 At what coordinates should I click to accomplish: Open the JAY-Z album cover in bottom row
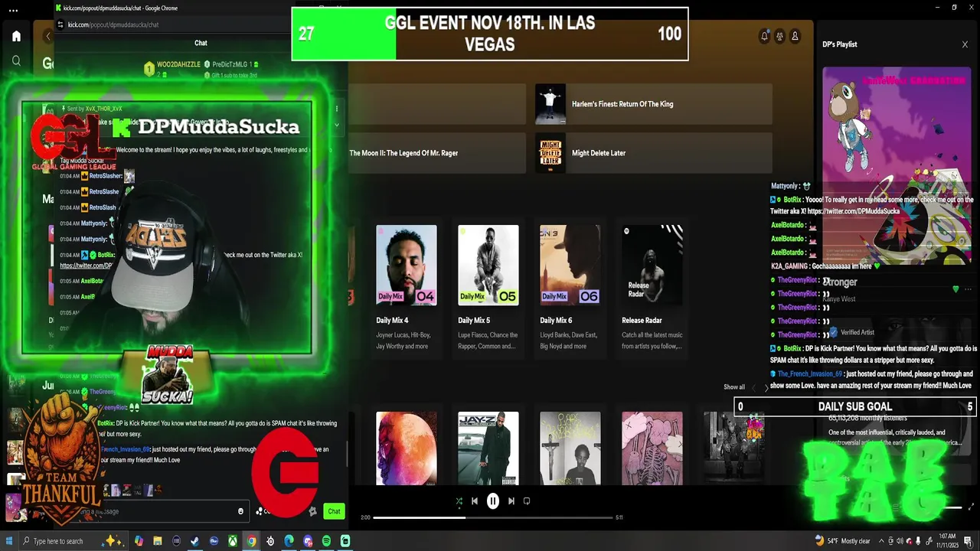tap(488, 448)
